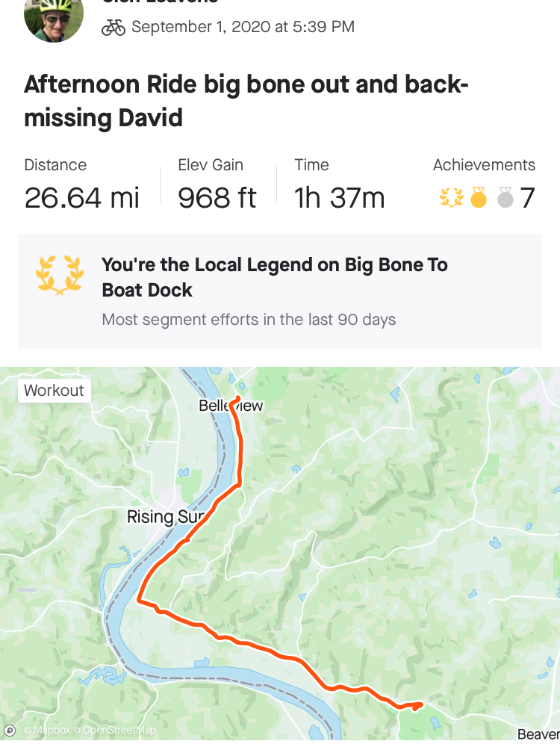Image resolution: width=560 pixels, height=750 pixels.
Task: Tap the athlete profile avatar photo
Action: (x=53, y=16)
